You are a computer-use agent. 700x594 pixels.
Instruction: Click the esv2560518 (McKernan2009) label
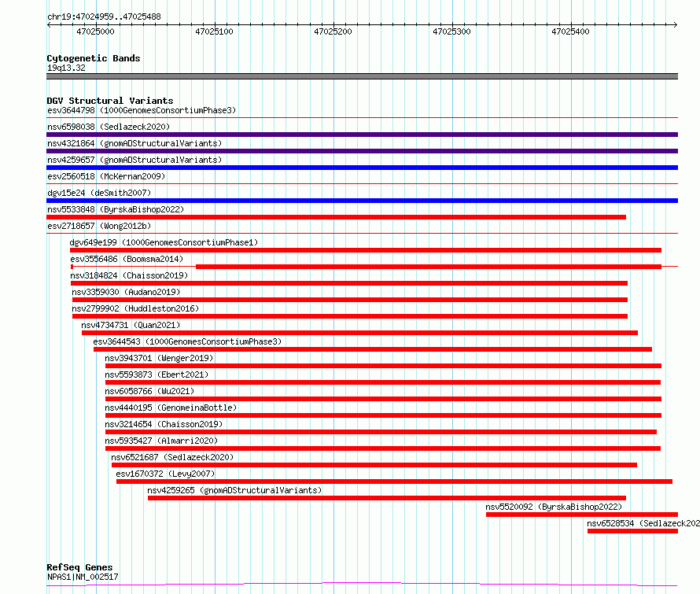106,176
